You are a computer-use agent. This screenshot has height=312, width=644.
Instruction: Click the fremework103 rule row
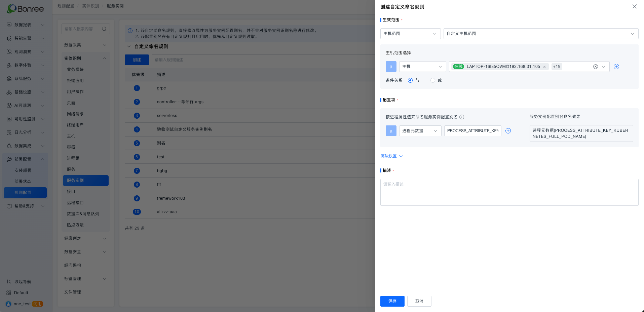[x=250, y=198]
